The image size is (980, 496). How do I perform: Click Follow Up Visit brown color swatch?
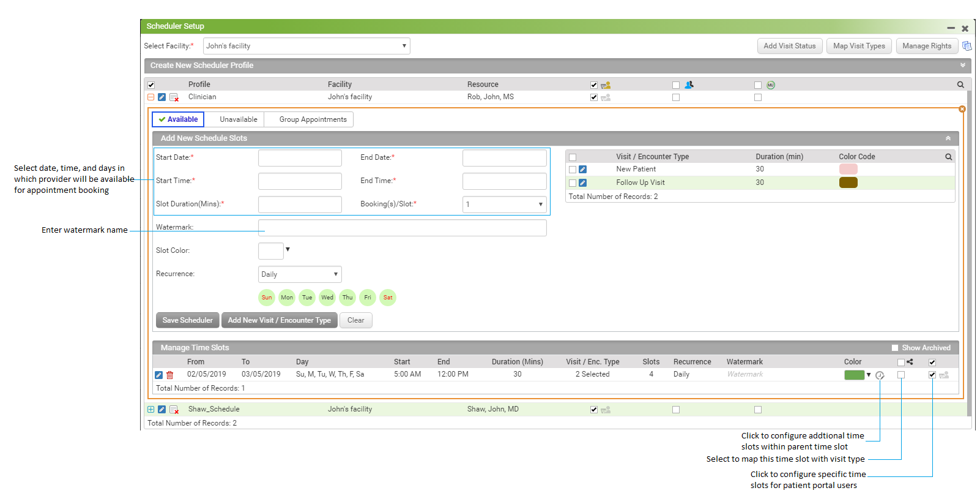pyautogui.click(x=848, y=182)
